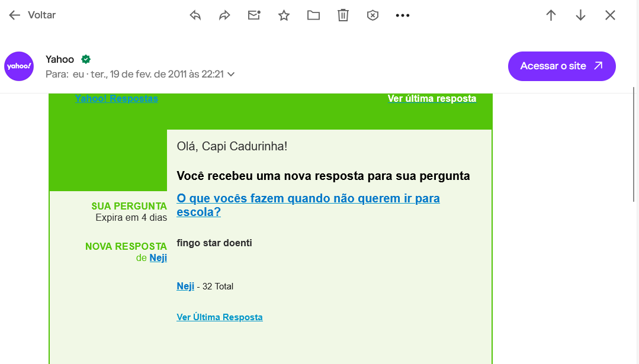Go back using the Voltar arrow

tap(15, 15)
